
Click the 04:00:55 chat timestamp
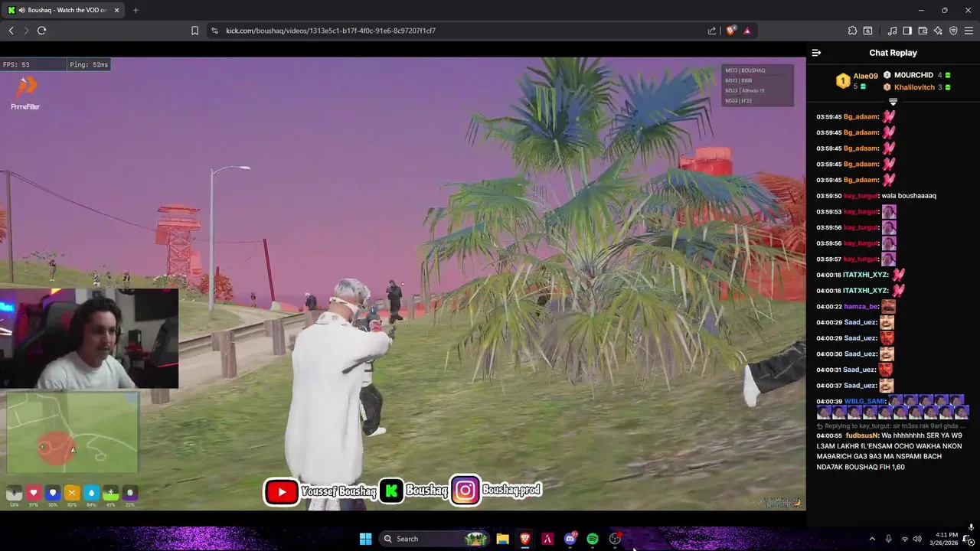tap(829, 435)
